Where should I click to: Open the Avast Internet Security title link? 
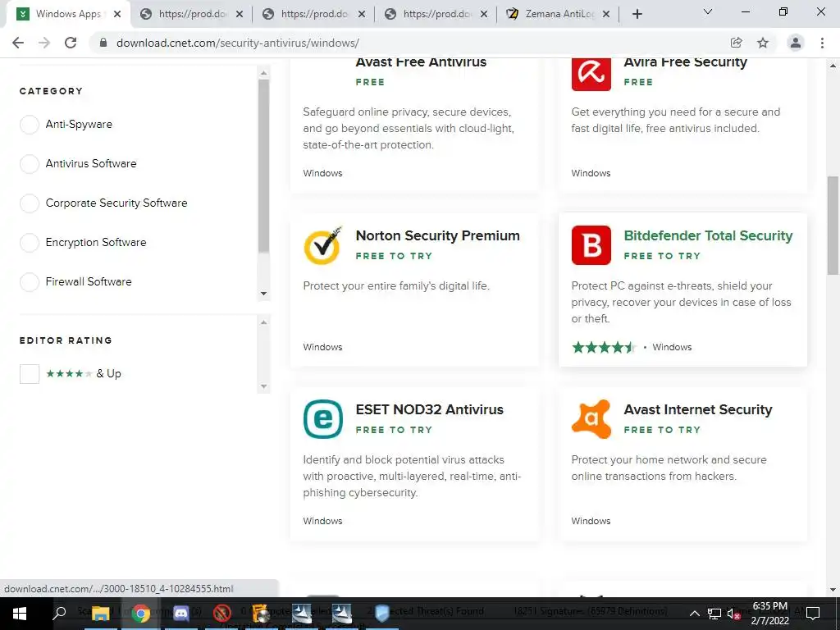click(698, 410)
